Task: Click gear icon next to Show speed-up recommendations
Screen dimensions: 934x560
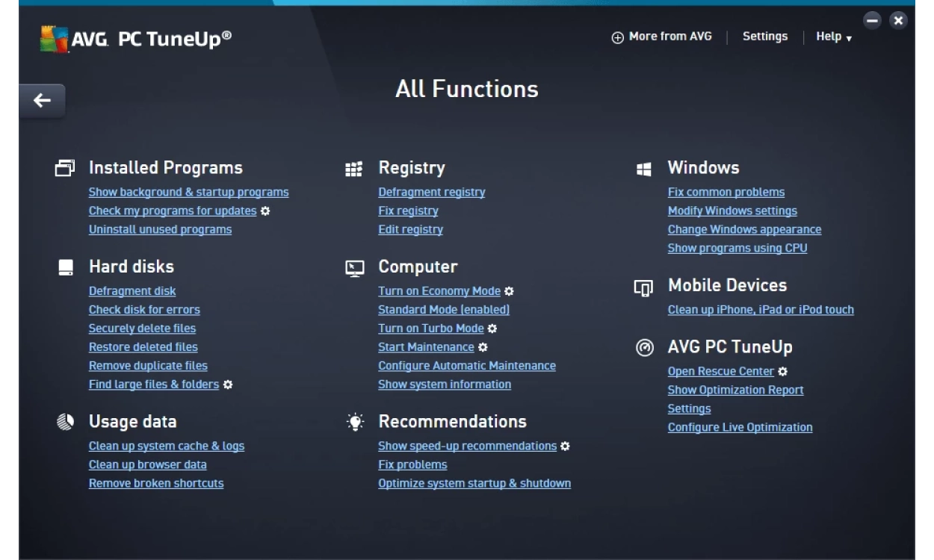Action: [565, 447]
